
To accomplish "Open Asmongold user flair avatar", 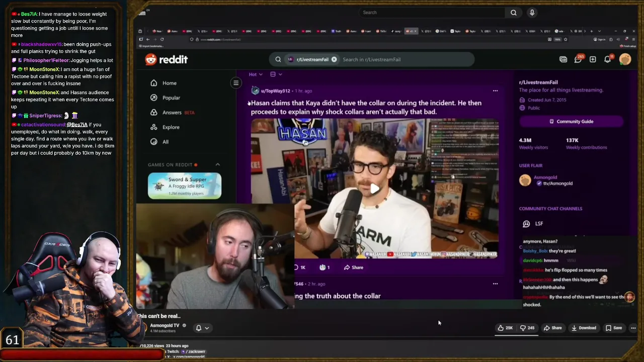I will pos(525,180).
